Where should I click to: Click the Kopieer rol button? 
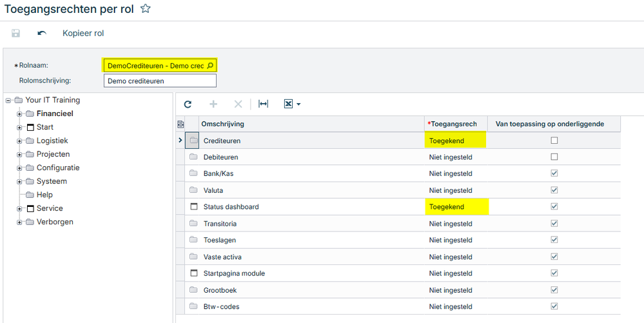(83, 34)
